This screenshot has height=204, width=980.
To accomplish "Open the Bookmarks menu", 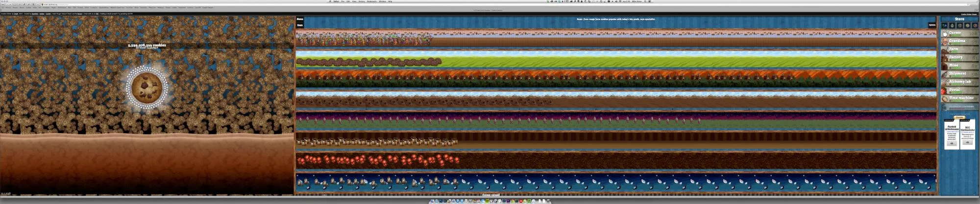I will click(372, 1).
